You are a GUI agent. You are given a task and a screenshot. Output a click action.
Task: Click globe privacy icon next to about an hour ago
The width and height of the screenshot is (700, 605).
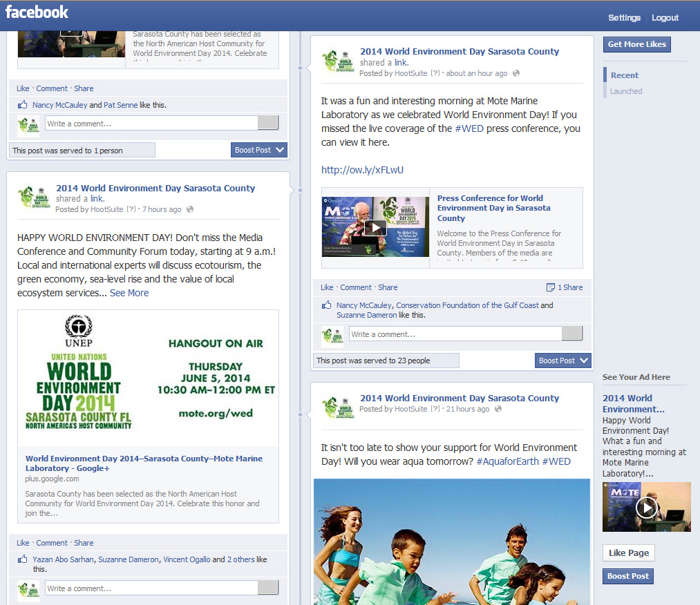(516, 73)
